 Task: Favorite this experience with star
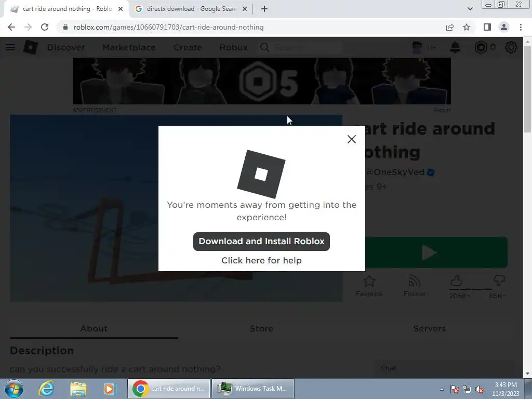click(369, 286)
